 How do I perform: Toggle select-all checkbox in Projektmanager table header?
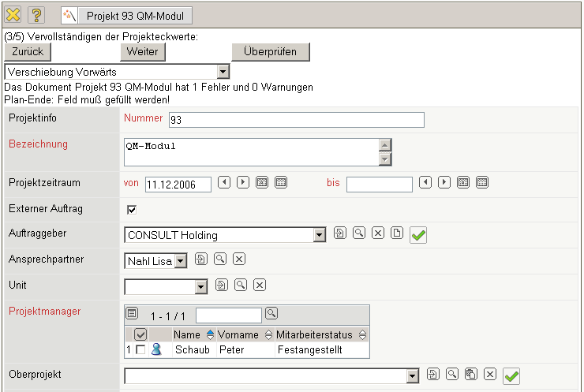(x=140, y=334)
